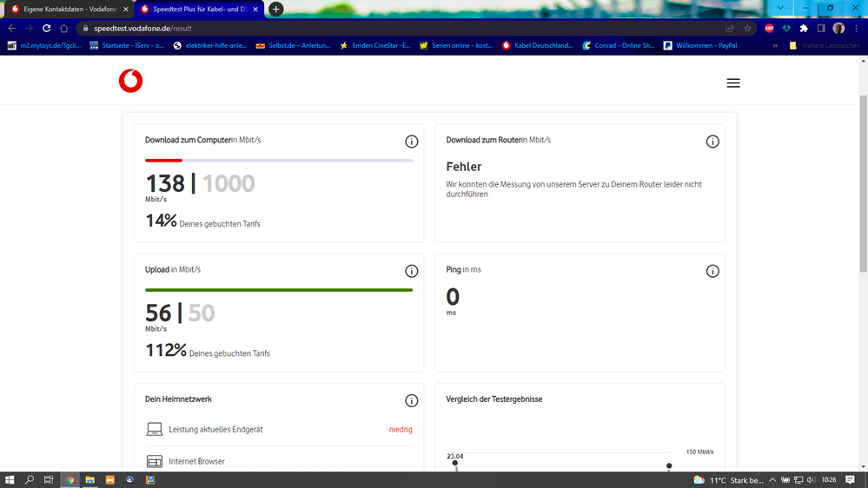Bookmark this page with the star icon
Screen dimensions: 868x488
pos(747,28)
